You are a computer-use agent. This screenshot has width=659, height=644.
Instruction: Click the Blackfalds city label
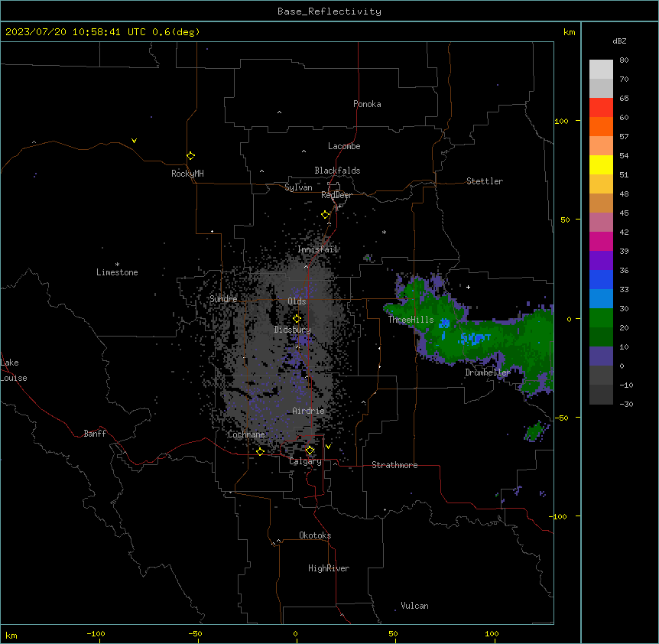click(x=337, y=171)
